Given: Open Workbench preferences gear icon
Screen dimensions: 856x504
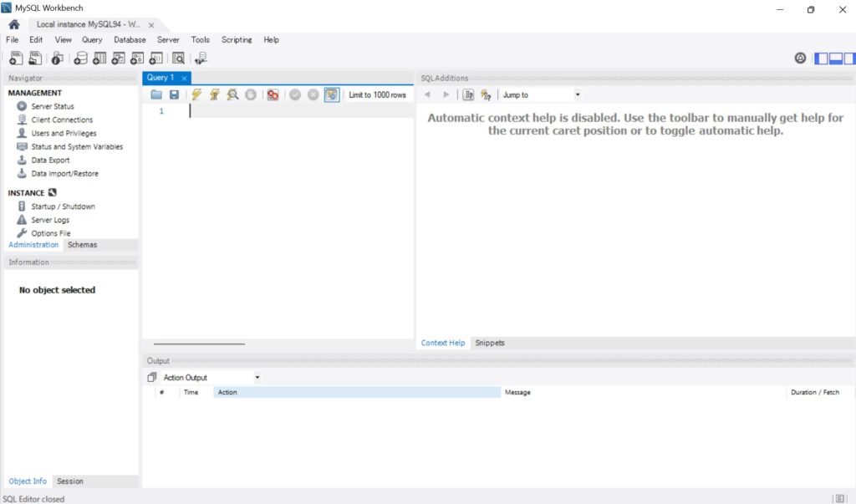Looking at the screenshot, I should click(800, 58).
